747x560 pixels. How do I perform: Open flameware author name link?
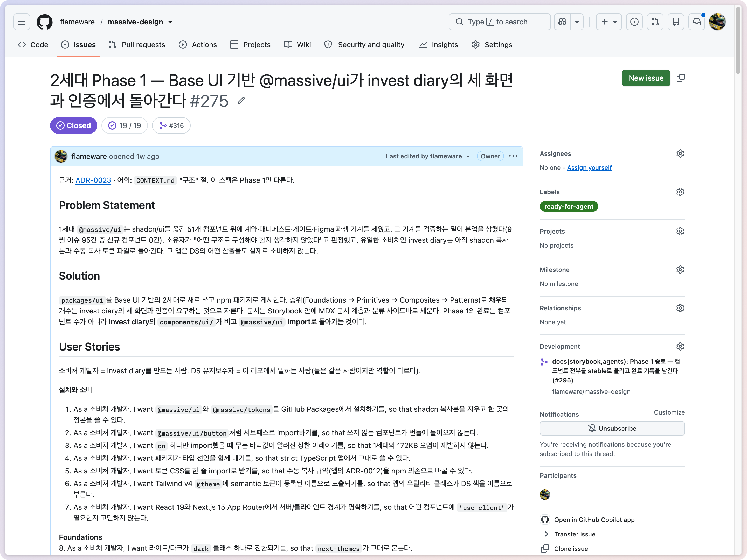point(89,156)
